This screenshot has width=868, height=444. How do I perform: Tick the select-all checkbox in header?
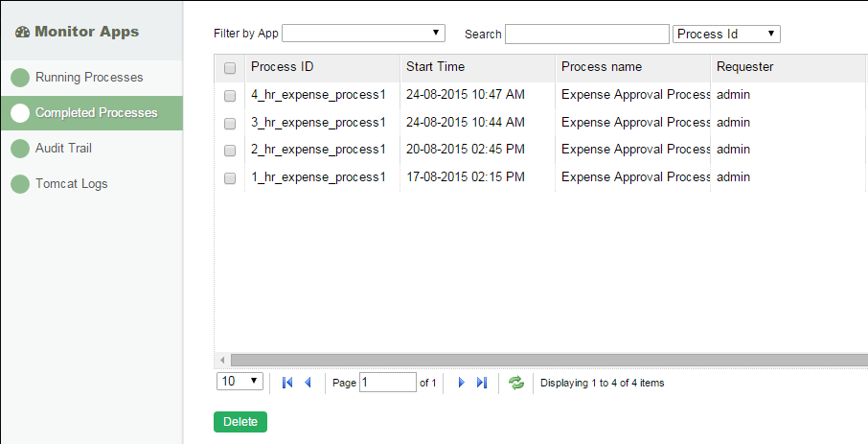click(x=230, y=68)
